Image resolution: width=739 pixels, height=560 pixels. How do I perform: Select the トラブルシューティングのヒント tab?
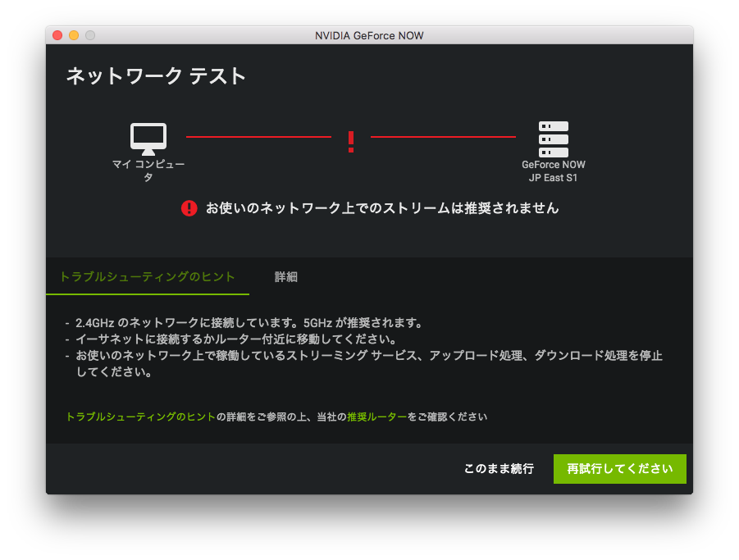pos(148,277)
